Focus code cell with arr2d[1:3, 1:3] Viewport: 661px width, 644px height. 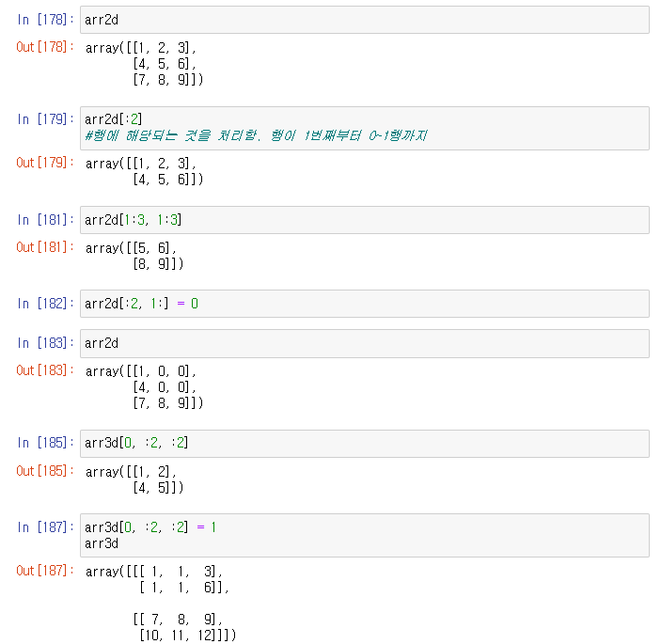(x=365, y=220)
